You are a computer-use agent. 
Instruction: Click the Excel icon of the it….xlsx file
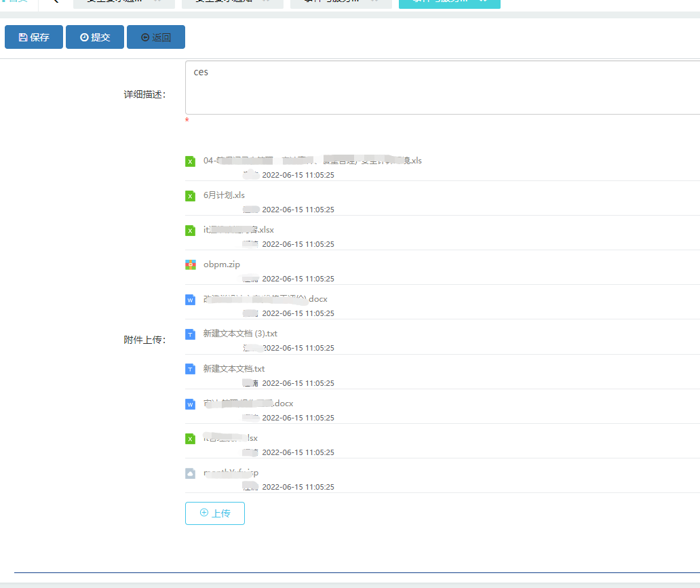pos(190,231)
